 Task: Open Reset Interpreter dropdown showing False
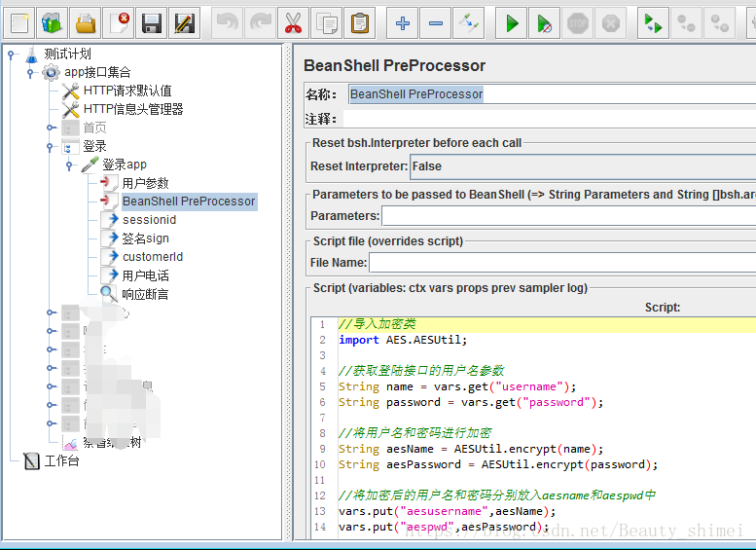click(x=583, y=166)
